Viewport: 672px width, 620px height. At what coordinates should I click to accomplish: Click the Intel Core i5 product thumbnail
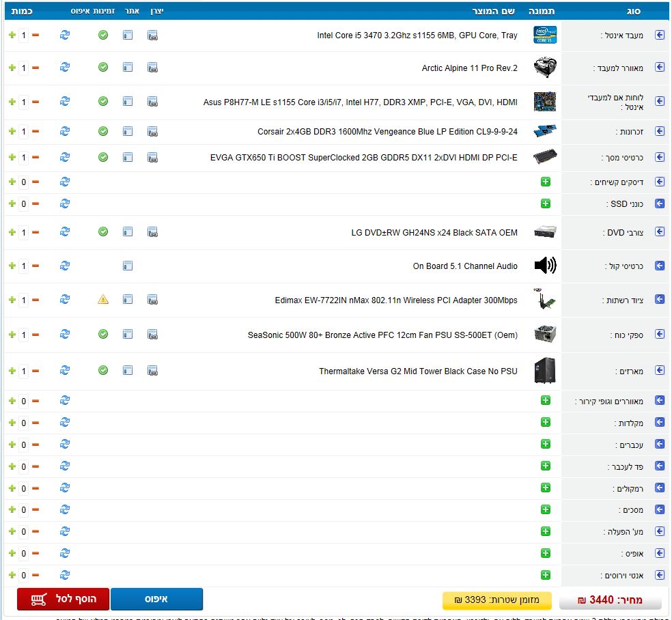pyautogui.click(x=544, y=35)
